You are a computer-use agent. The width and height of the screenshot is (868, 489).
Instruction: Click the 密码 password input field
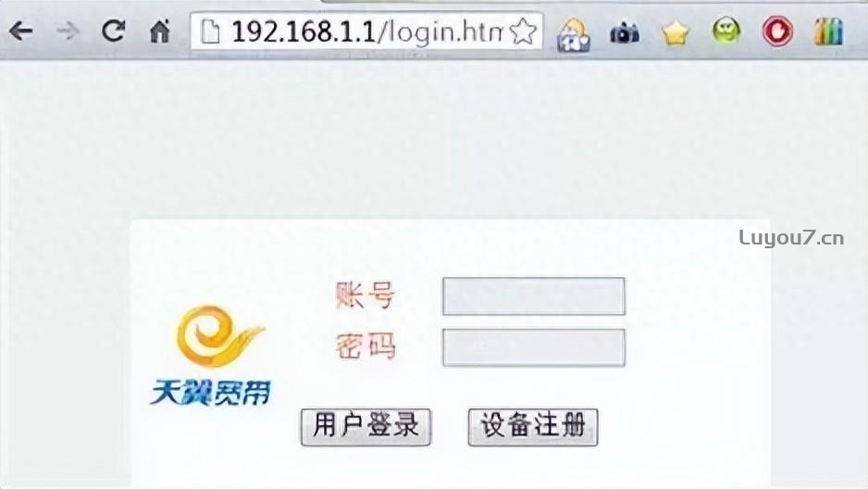coord(534,347)
